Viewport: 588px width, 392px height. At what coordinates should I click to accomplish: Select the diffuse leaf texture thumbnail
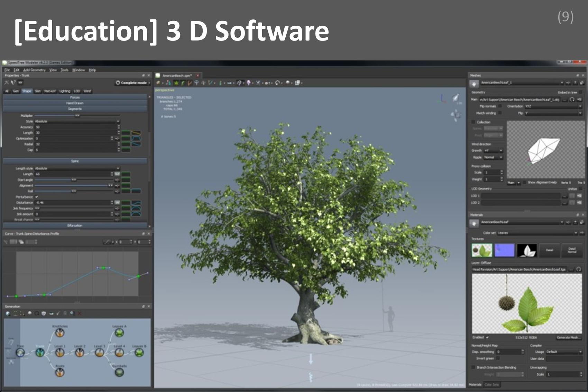tap(482, 250)
